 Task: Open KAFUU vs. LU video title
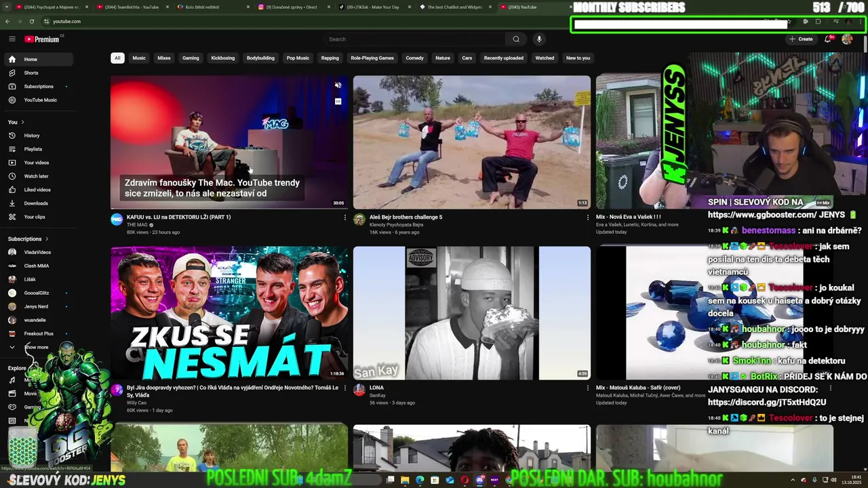tap(178, 217)
